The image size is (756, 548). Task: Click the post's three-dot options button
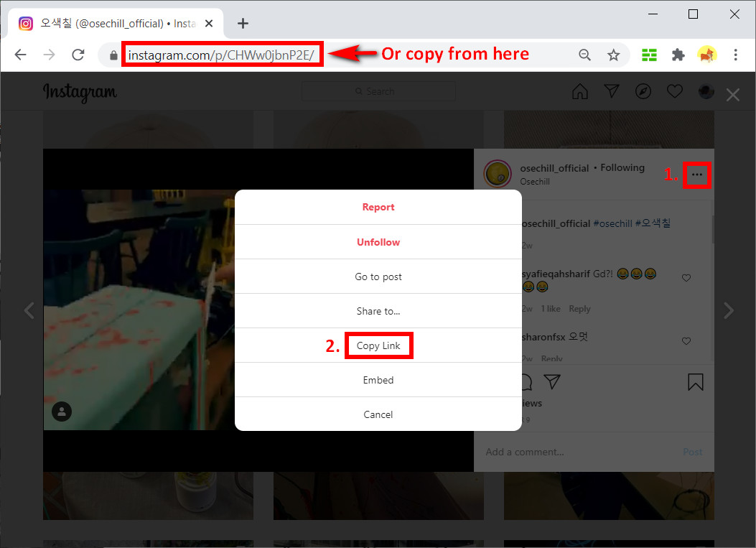(x=696, y=175)
